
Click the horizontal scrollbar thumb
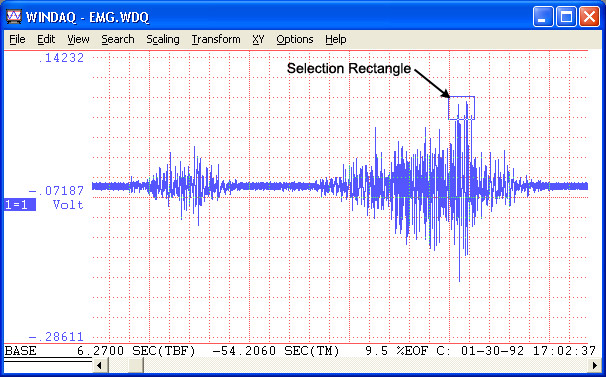[136, 365]
